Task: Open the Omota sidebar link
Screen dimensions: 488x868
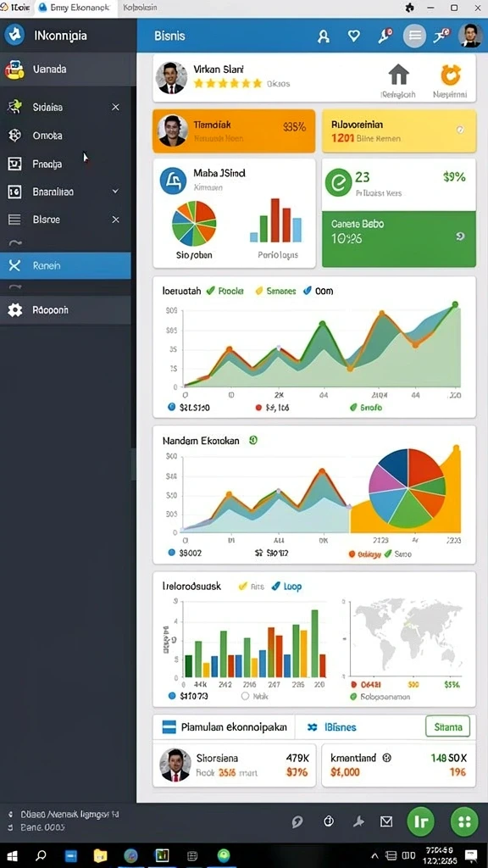Action: pyautogui.click(x=47, y=136)
